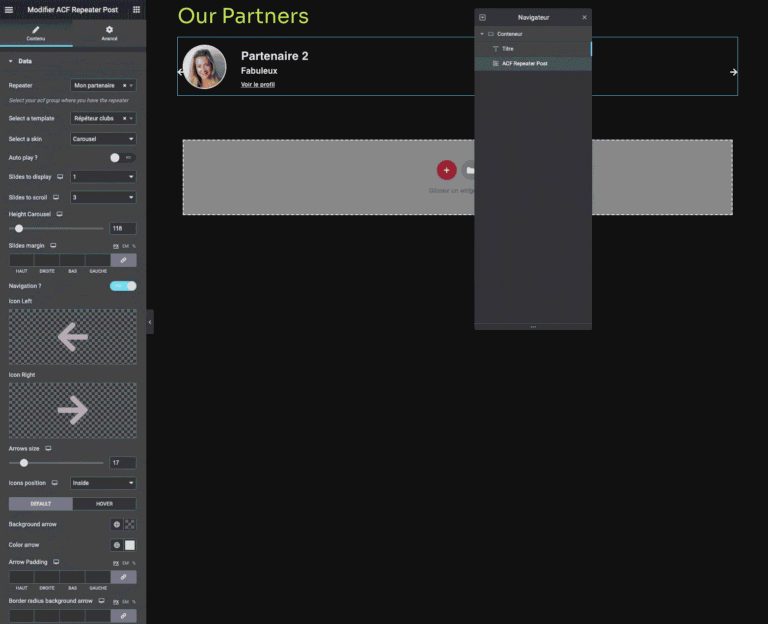Link the Arrow Padding values
768x624 pixels.
coord(123,577)
